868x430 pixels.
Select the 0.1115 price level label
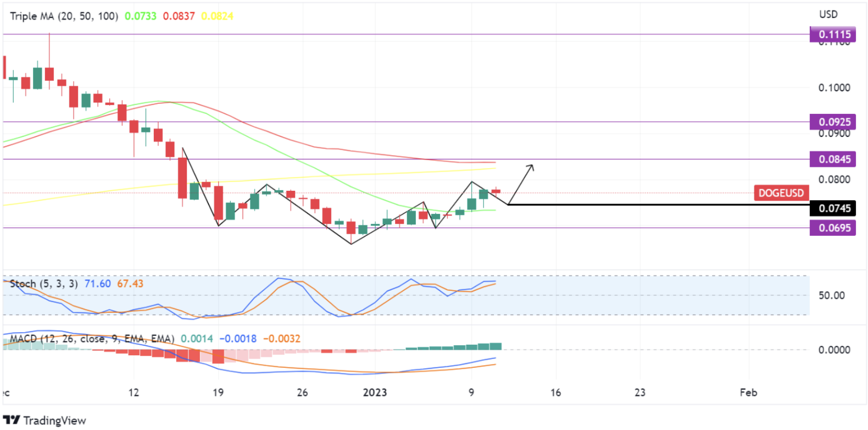click(x=833, y=34)
